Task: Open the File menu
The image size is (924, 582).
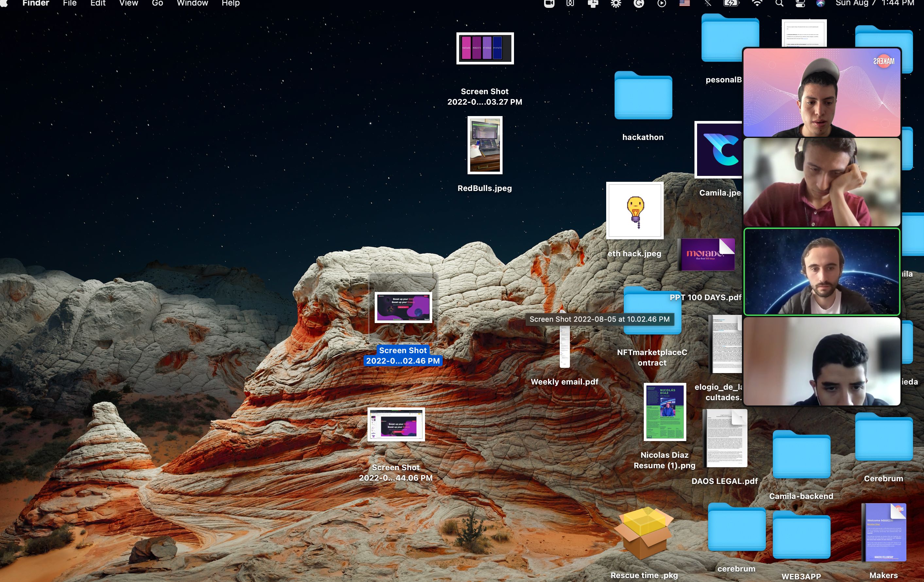Action: tap(70, 4)
